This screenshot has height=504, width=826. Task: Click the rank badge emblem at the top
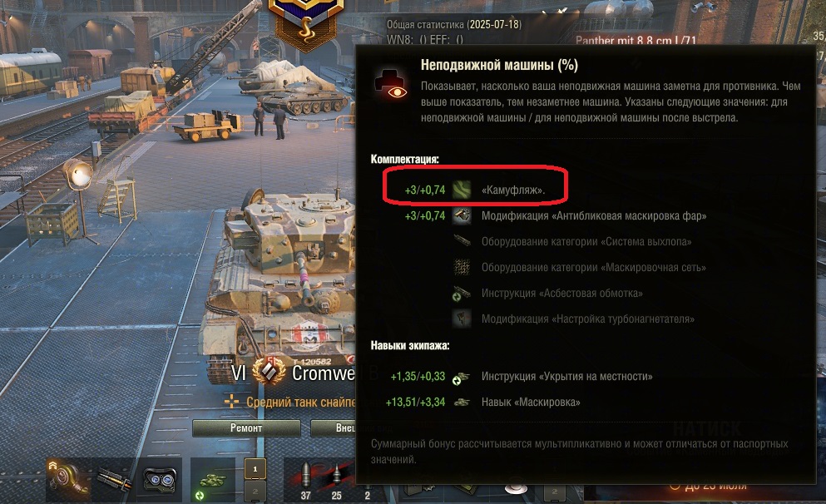(305, 23)
